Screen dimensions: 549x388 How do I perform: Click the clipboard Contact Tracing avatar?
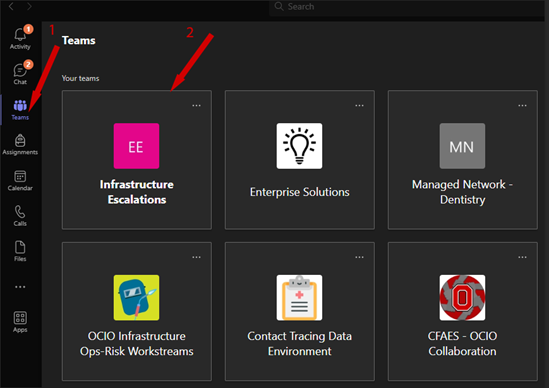pos(299,298)
